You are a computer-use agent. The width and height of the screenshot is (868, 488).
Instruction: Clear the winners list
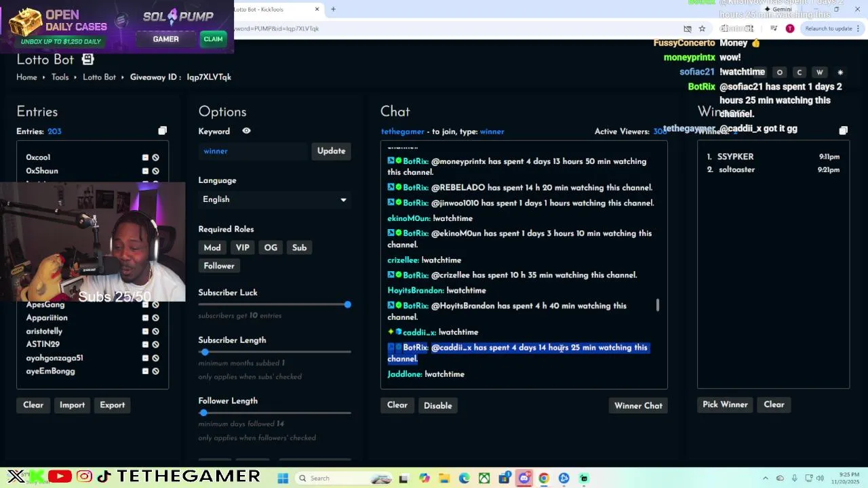click(774, 405)
